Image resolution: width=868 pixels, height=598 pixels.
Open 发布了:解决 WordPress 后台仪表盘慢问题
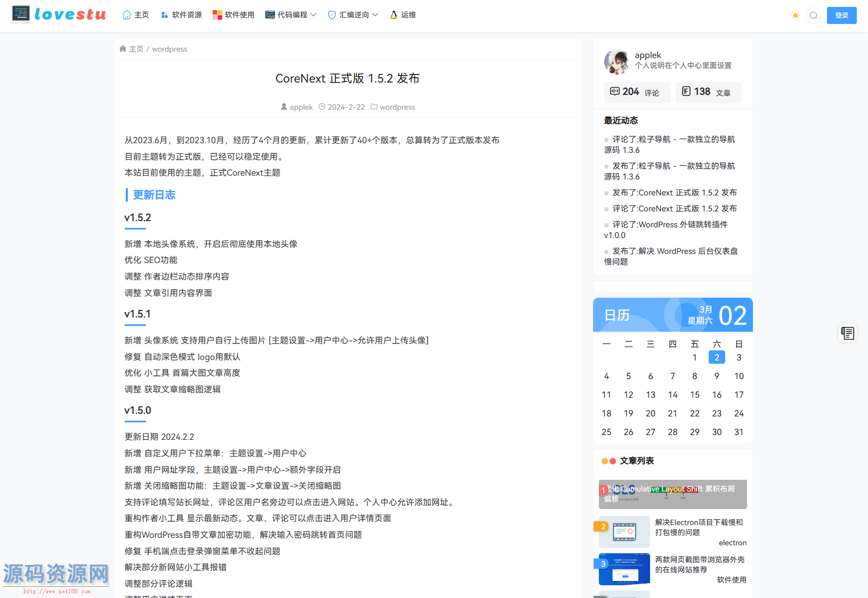(x=671, y=257)
